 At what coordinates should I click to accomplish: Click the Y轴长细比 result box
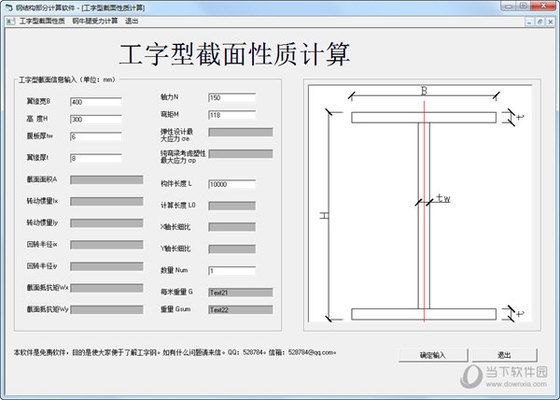(232, 249)
